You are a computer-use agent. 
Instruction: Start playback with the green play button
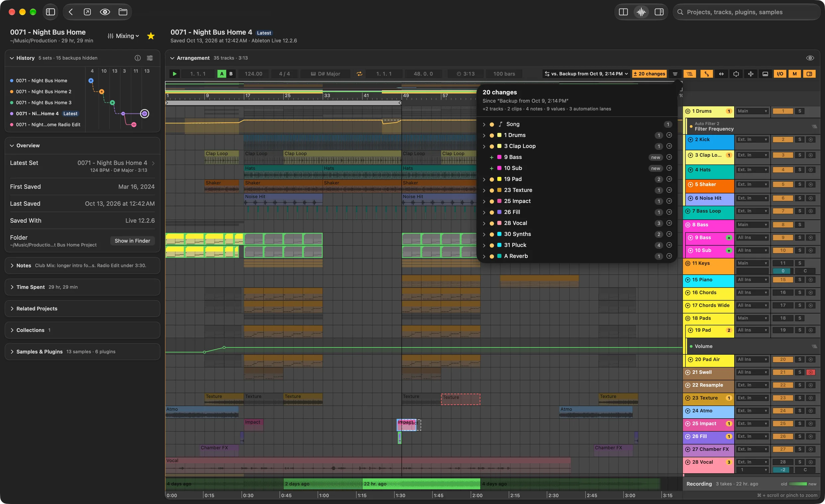(x=174, y=73)
